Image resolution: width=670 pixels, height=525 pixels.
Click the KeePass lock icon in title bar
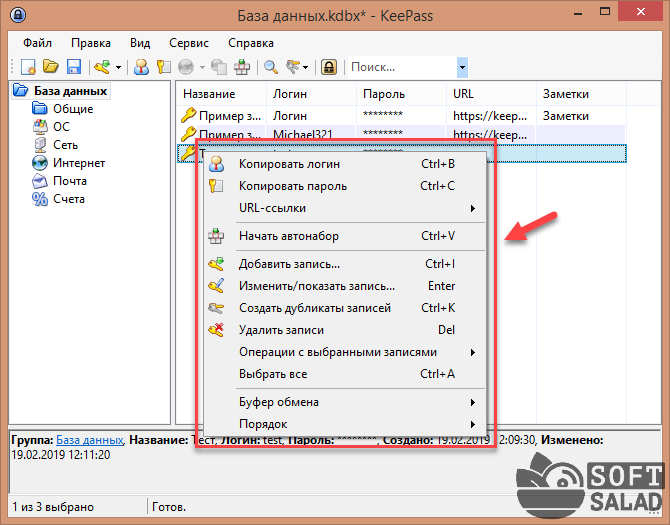click(x=18, y=15)
